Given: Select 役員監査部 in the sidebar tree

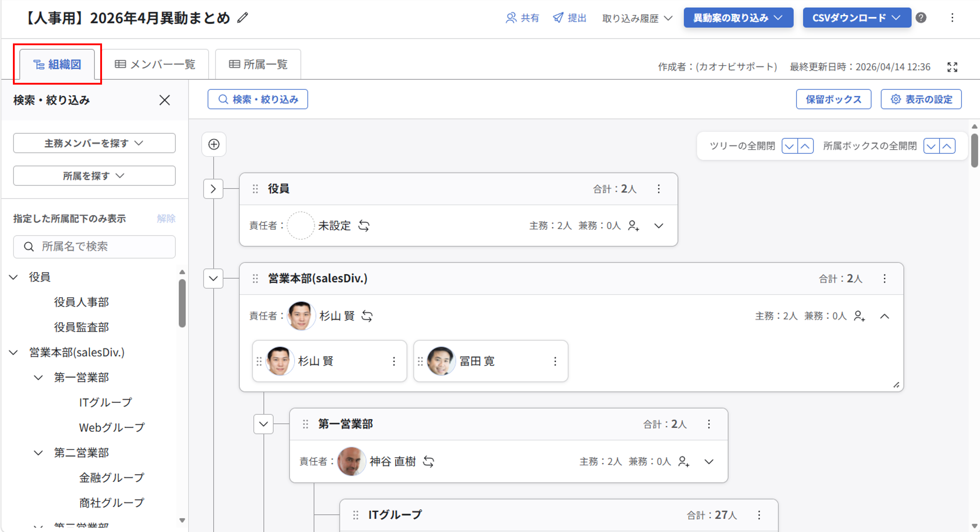Looking at the screenshot, I should point(82,327).
